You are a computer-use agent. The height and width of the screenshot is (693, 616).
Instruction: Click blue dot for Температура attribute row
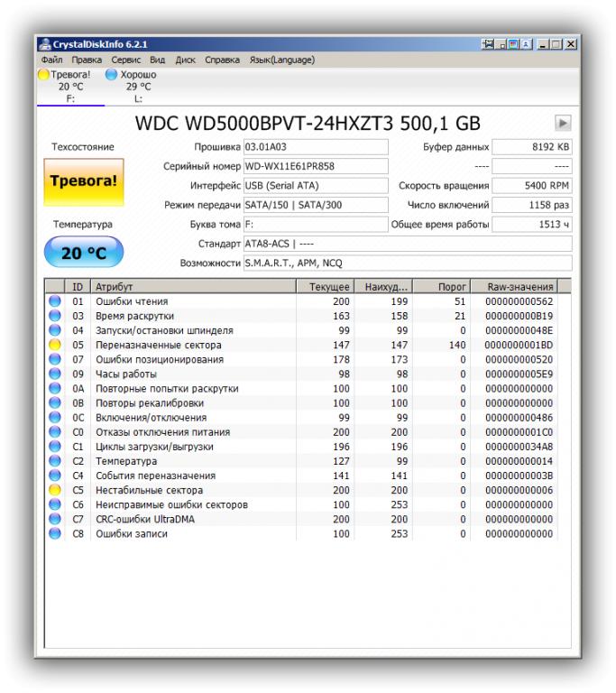coord(55,461)
